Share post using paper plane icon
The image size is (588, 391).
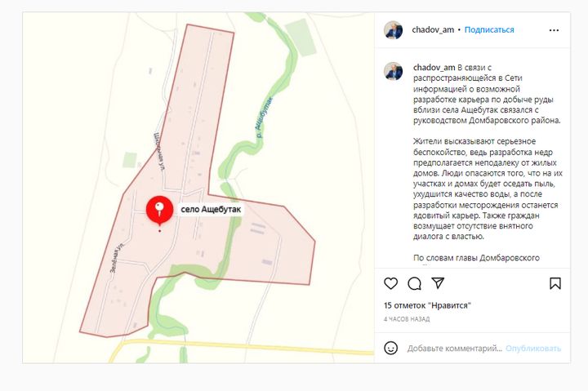coord(438,283)
